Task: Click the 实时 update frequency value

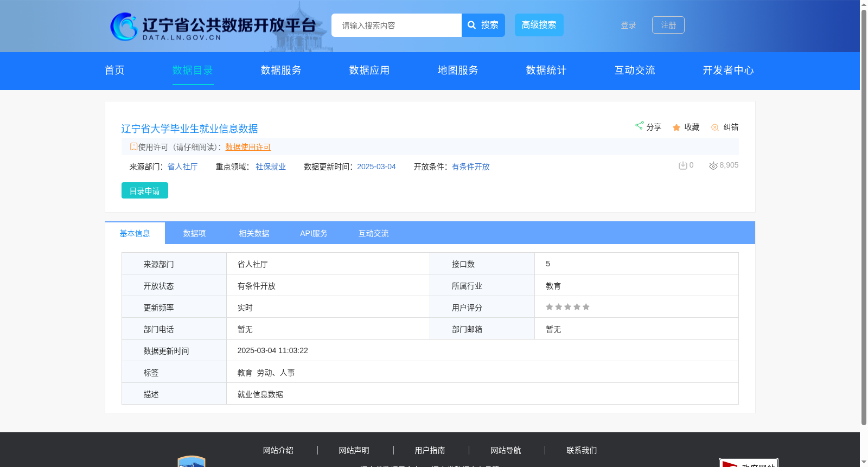Action: click(x=245, y=308)
